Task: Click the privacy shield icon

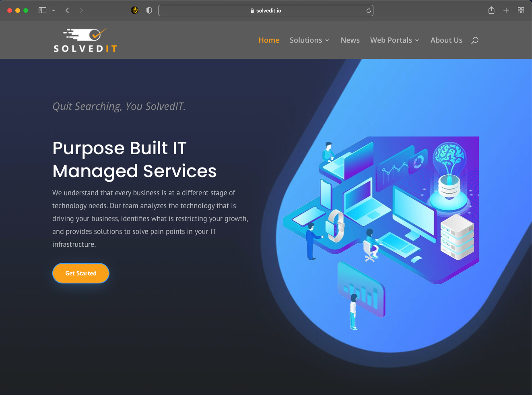Action: (149, 10)
